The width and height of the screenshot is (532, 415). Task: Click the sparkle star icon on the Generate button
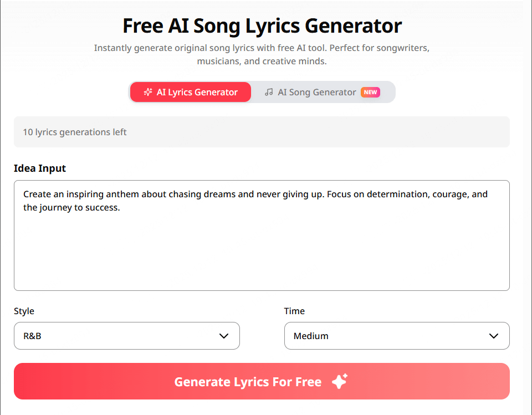pyautogui.click(x=339, y=381)
